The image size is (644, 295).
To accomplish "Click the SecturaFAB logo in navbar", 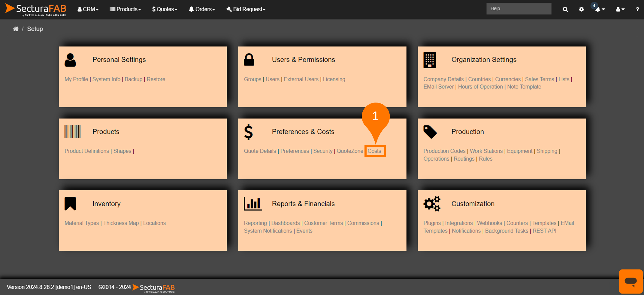I will pyautogui.click(x=36, y=9).
